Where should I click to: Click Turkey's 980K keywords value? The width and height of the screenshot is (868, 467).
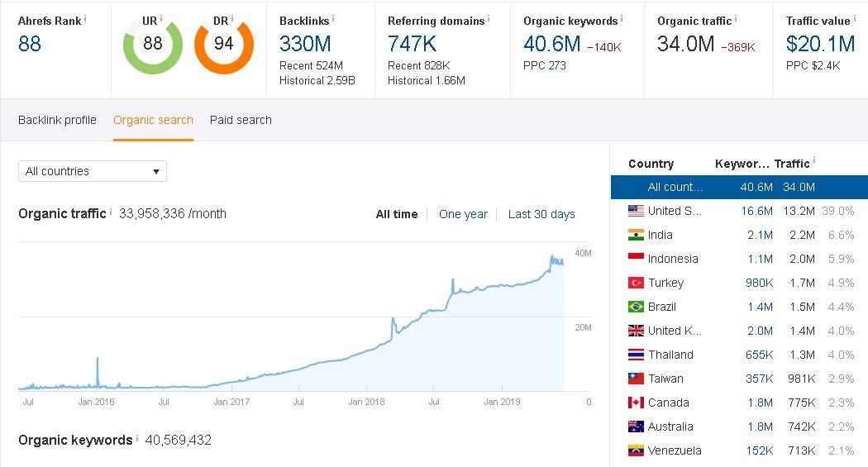(x=758, y=283)
